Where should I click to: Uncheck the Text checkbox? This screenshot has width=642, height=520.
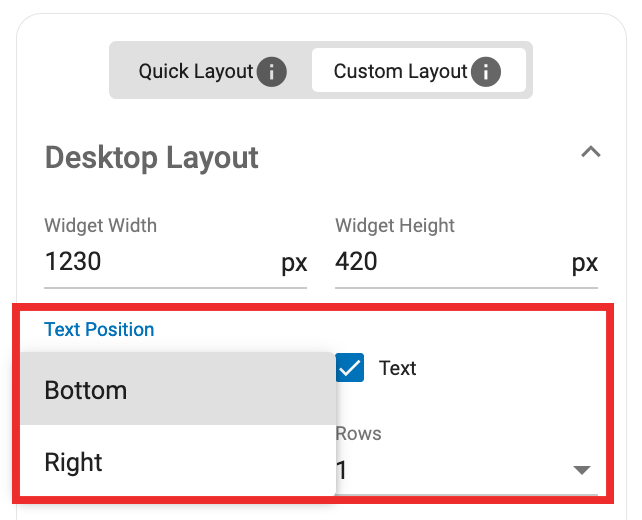[x=350, y=368]
